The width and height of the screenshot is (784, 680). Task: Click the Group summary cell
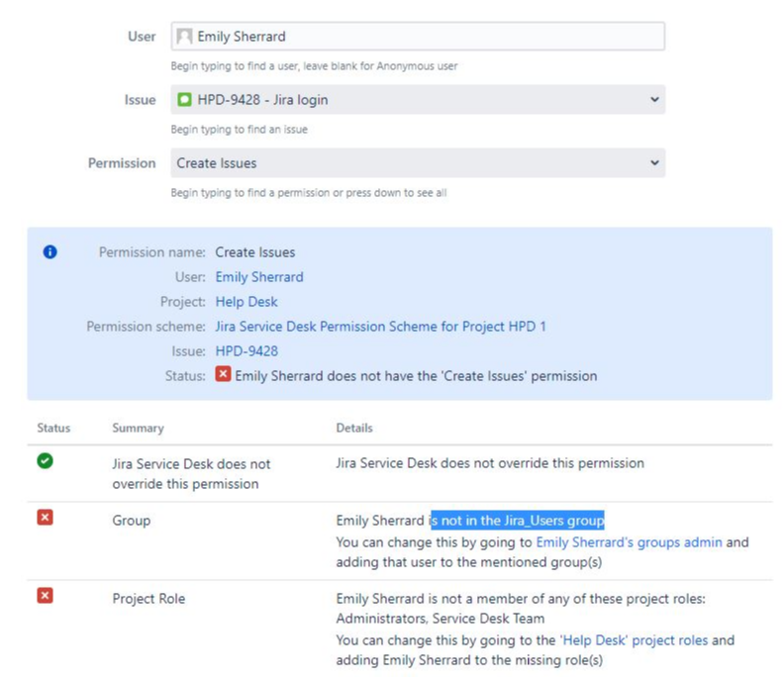(132, 521)
